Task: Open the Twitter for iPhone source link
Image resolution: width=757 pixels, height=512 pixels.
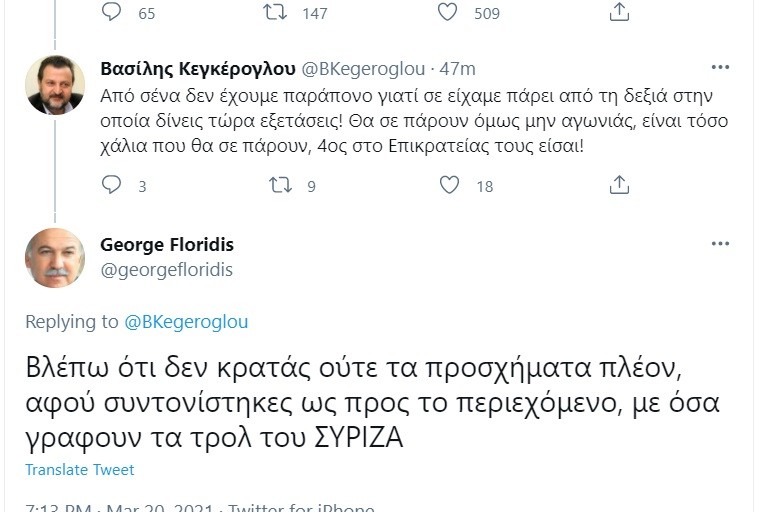Action: [x=301, y=507]
